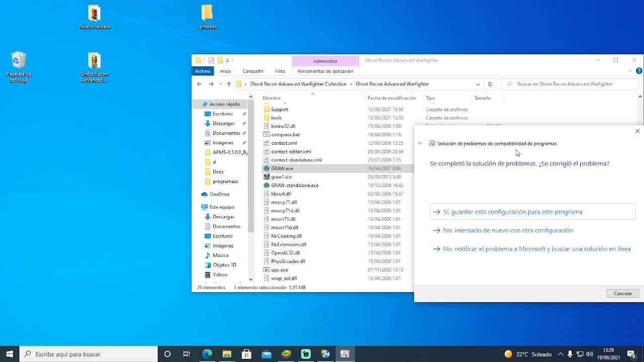Click the GRAW.exe file icon
Image resolution: width=644 pixels, height=362 pixels.
pyautogui.click(x=267, y=168)
